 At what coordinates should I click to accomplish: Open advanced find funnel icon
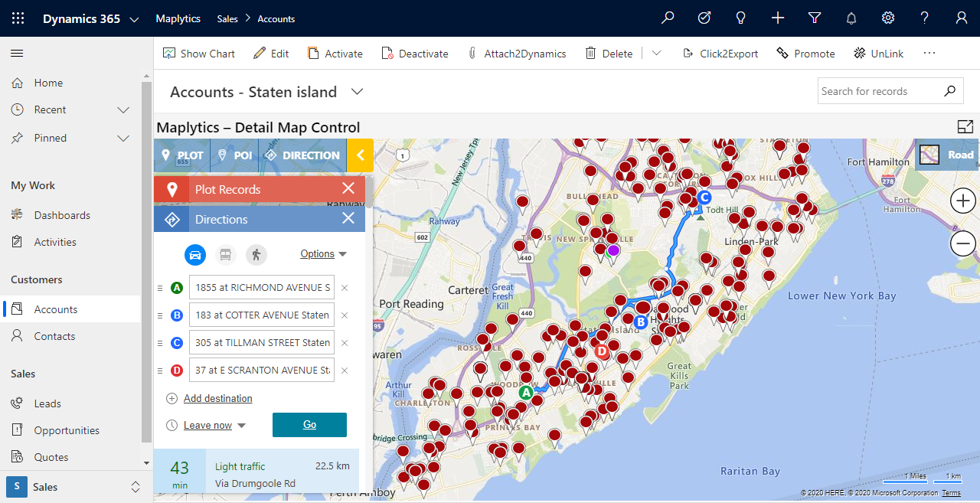(x=815, y=18)
